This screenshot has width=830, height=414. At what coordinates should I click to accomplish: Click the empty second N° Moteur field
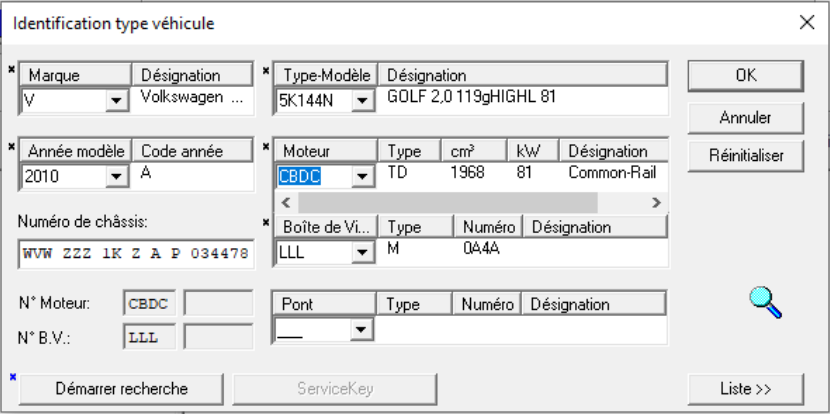[x=218, y=303]
